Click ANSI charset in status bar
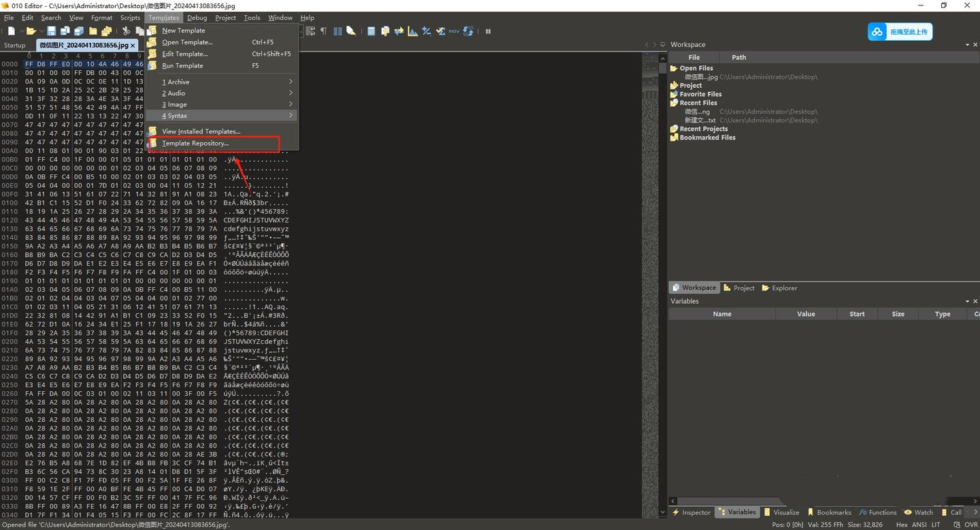This screenshot has width=980, height=530. pyautogui.click(x=919, y=525)
